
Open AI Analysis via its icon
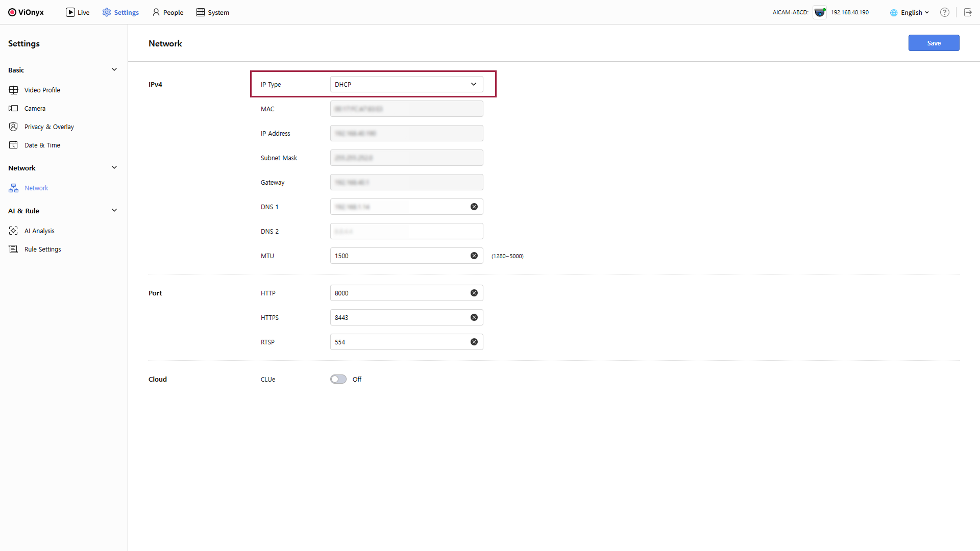point(14,231)
